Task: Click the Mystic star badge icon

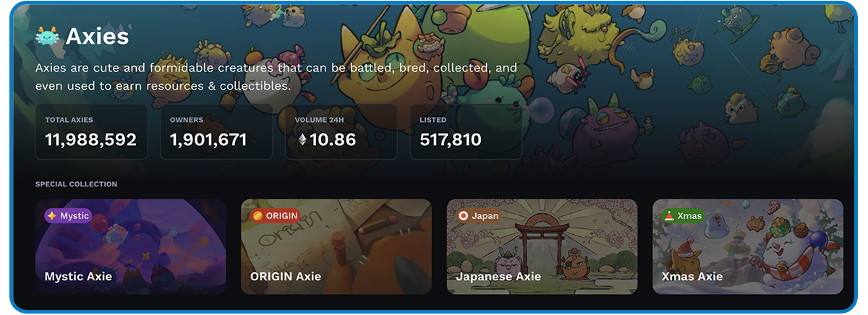Action: (x=51, y=215)
